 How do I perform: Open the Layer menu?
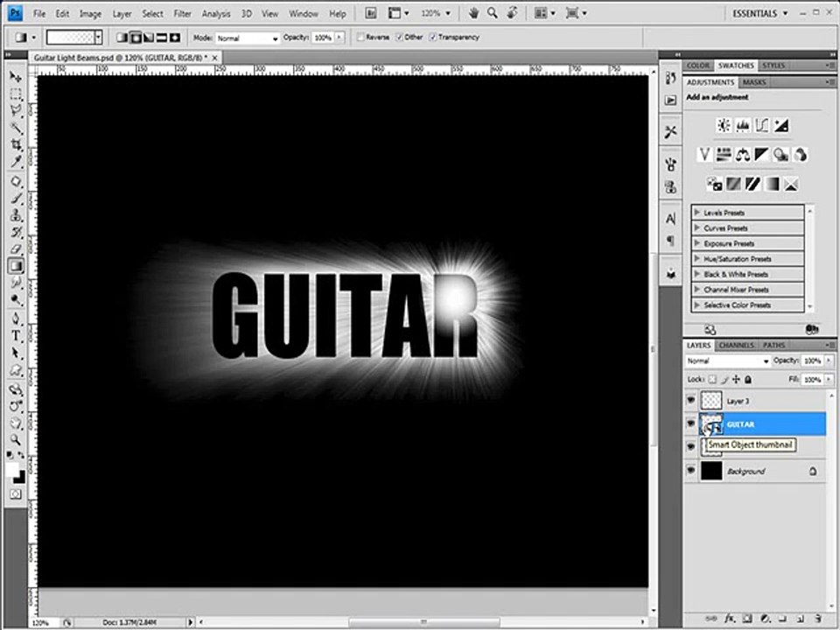pyautogui.click(x=122, y=14)
